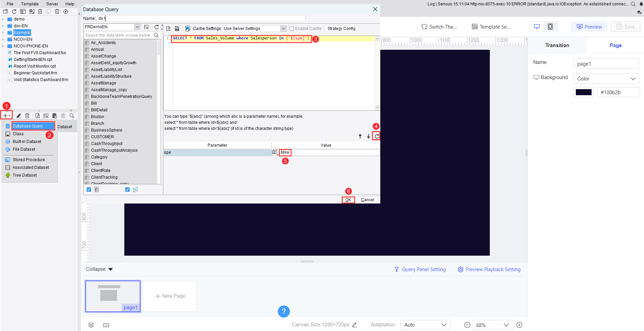This screenshot has height=331, width=644.
Task: Switch to the Transition tab
Action: pos(557,45)
